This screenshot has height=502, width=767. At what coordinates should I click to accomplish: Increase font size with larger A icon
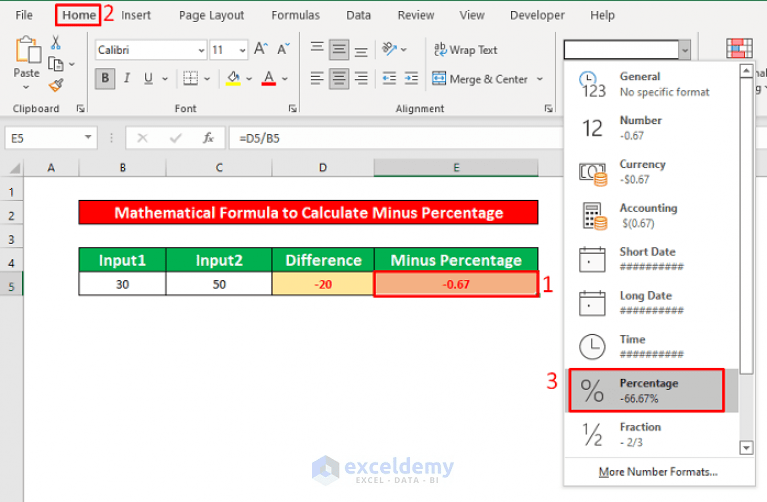coord(261,49)
